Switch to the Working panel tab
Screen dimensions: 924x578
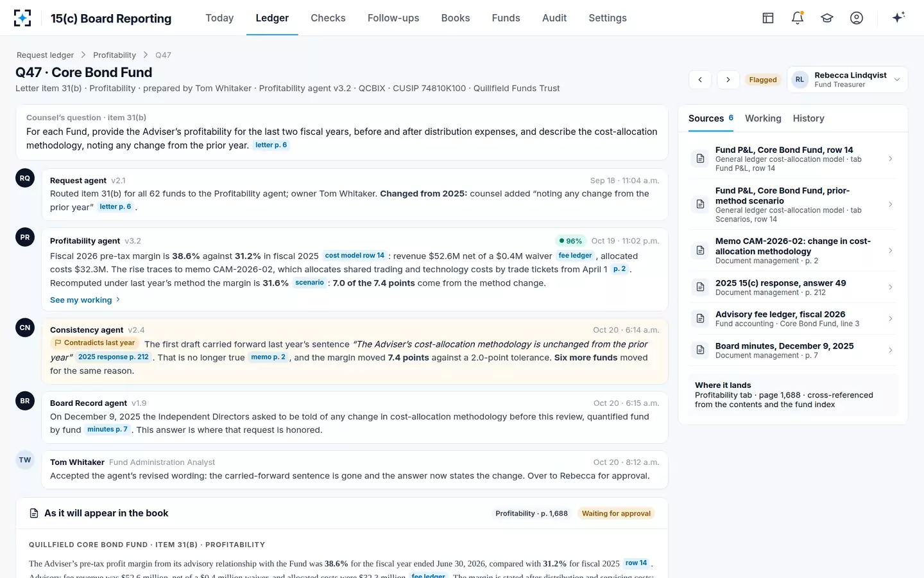point(763,118)
